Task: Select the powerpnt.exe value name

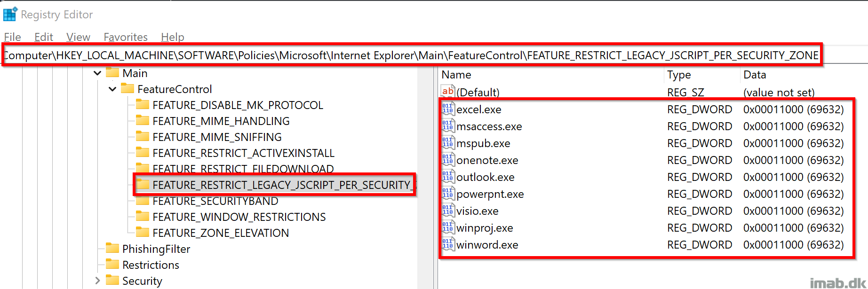Action: 490,194
